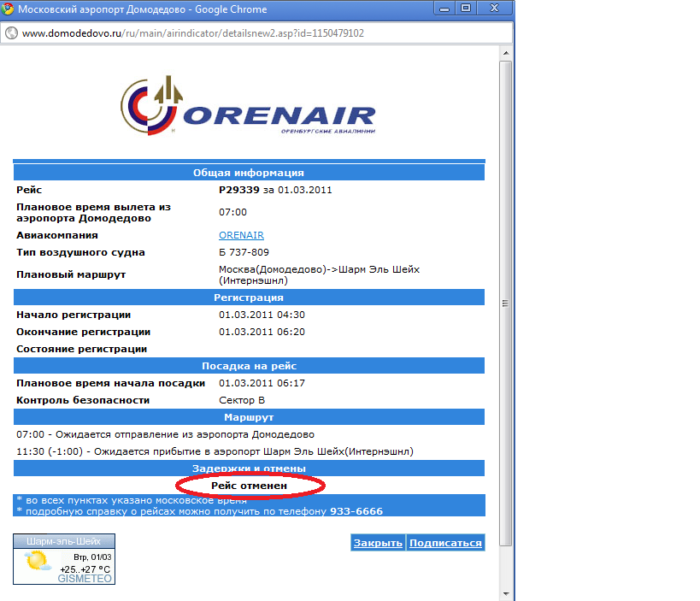The image size is (700, 601).
Task: Click the Состояние регистрации label
Action: (x=82, y=349)
